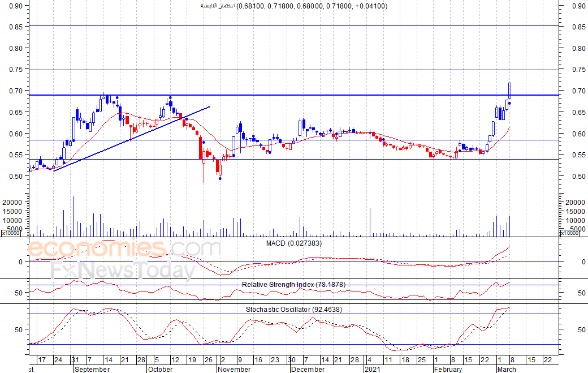Viewport: 588px width, 373px height.
Task: Select the Relative Strength Index (78.1878) label
Action: (293, 285)
